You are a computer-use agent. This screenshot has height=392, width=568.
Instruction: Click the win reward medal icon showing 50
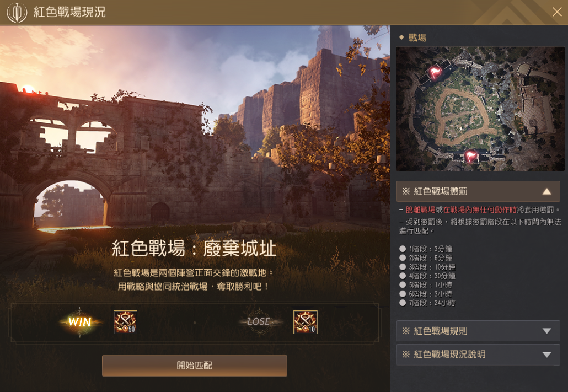tap(125, 322)
